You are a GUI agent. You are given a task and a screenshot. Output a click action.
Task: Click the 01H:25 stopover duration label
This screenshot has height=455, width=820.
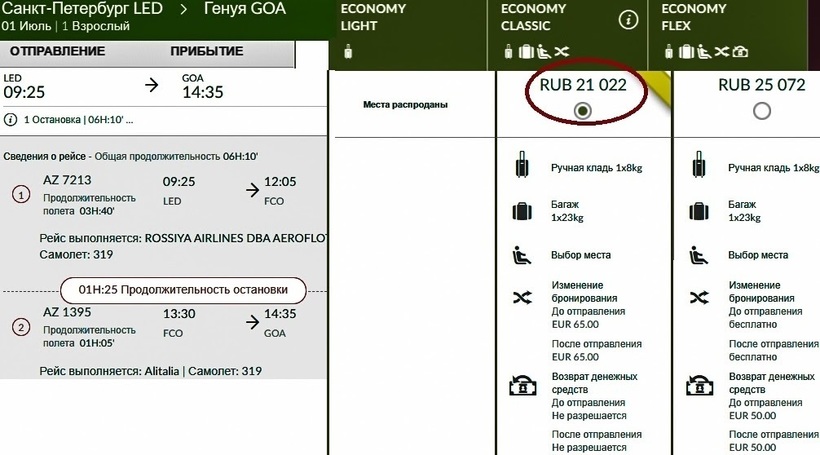click(182, 290)
